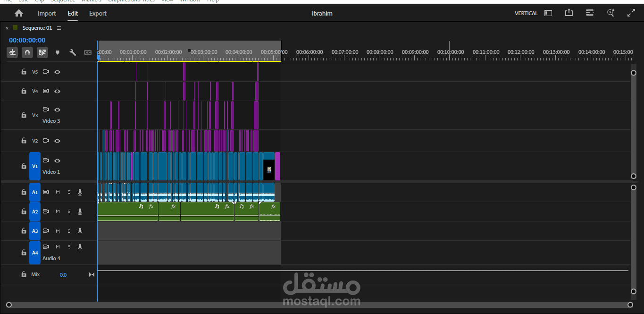Lock the Video 1 track
Screen dimensions: 644x314
click(24, 166)
